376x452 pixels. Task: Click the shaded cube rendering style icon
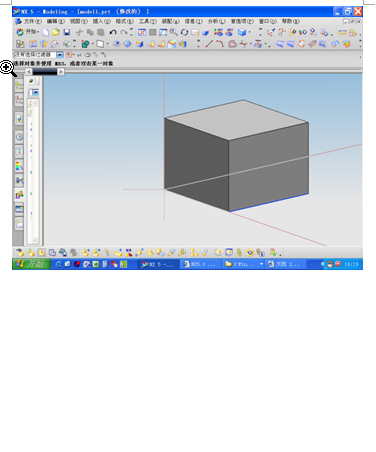pos(242,32)
